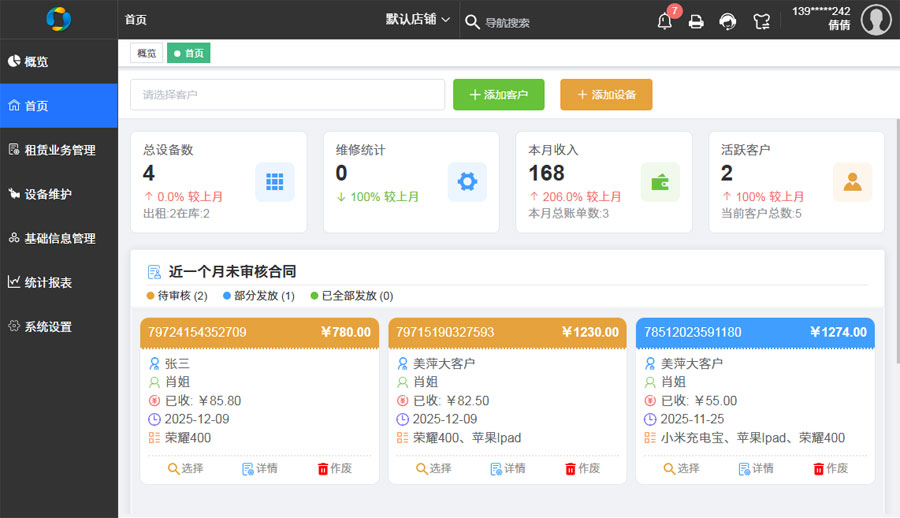
Task: Filter by 部分发放 (1) status
Action: click(259, 296)
